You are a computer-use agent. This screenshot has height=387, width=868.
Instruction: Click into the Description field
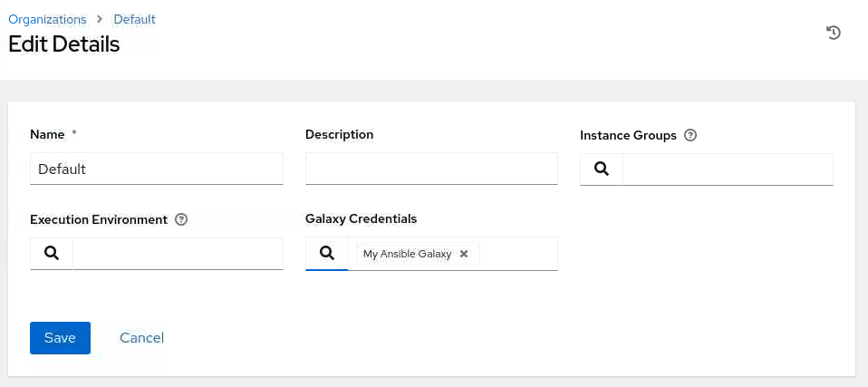pyautogui.click(x=431, y=169)
